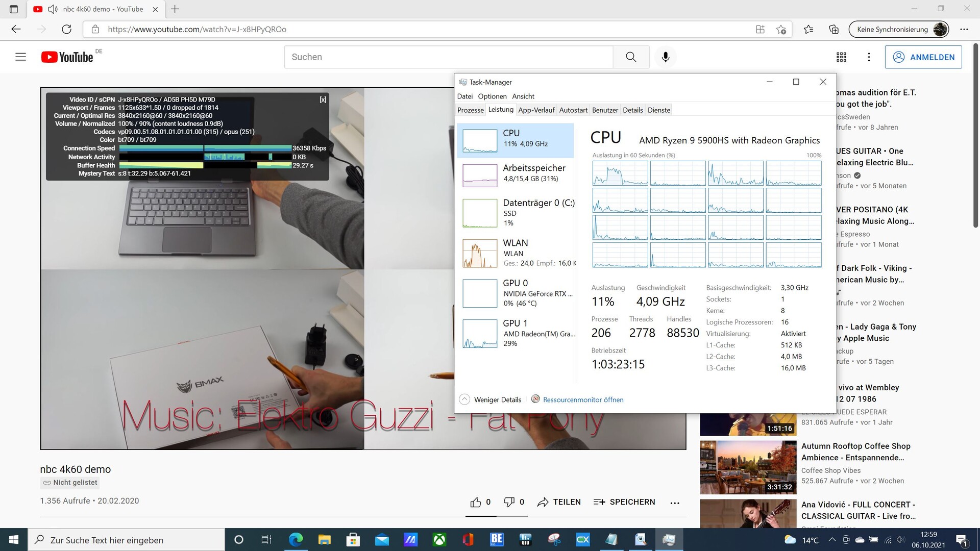Click the Ressourcenmonitor öffnen link
The image size is (980, 551).
click(x=583, y=399)
